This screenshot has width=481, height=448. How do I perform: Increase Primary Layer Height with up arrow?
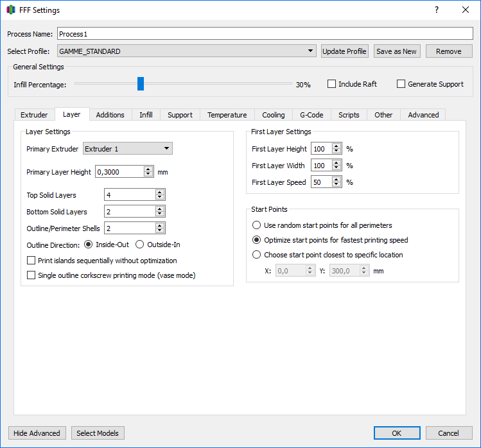149,169
